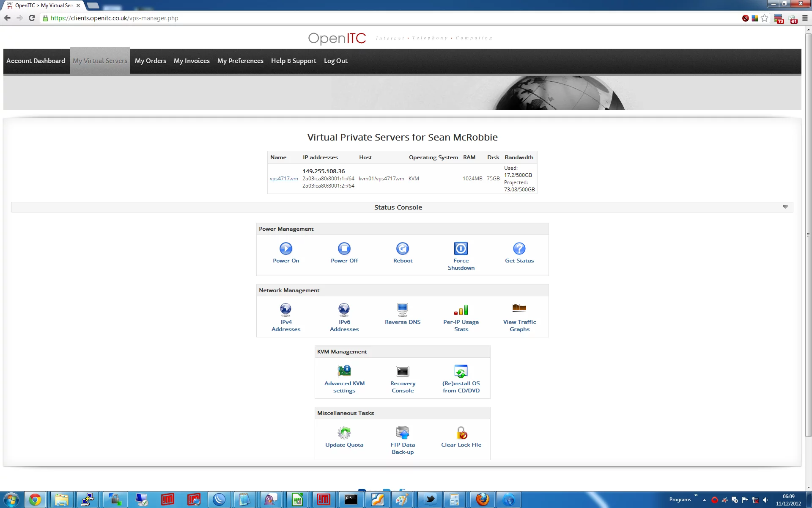Screen dimensions: 812x508
Task: Open the View Traffic Graphs icon
Action: click(x=519, y=308)
